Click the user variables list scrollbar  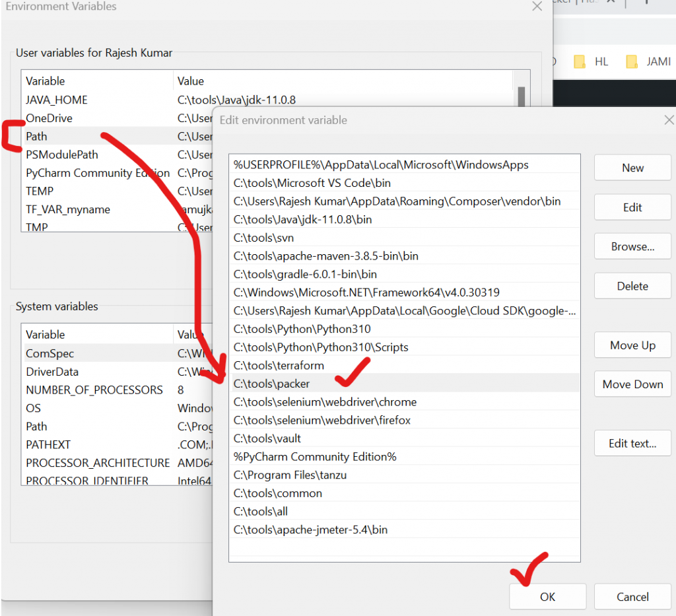tap(521, 99)
